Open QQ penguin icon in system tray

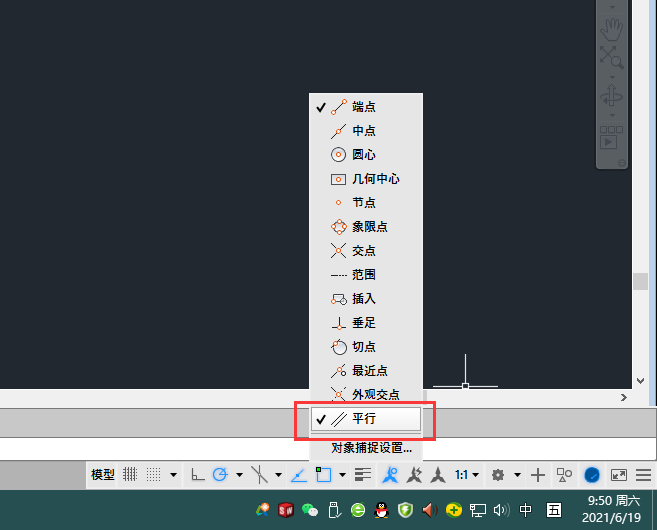382,510
